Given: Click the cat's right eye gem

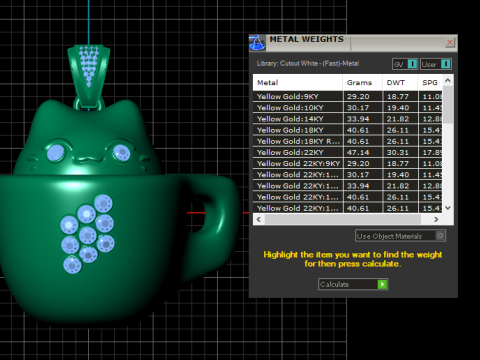Looking at the screenshot, I should point(122,153).
